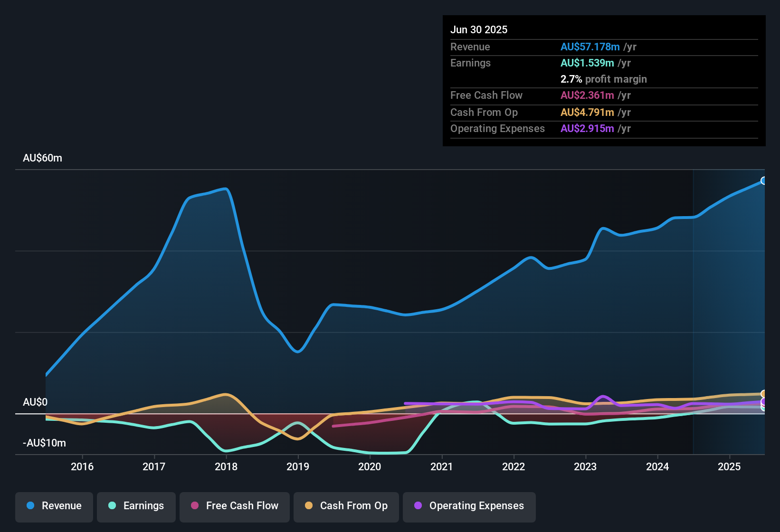Select the Free Cash Flow legend color dot
Screen dimensions: 780x532
(194, 506)
